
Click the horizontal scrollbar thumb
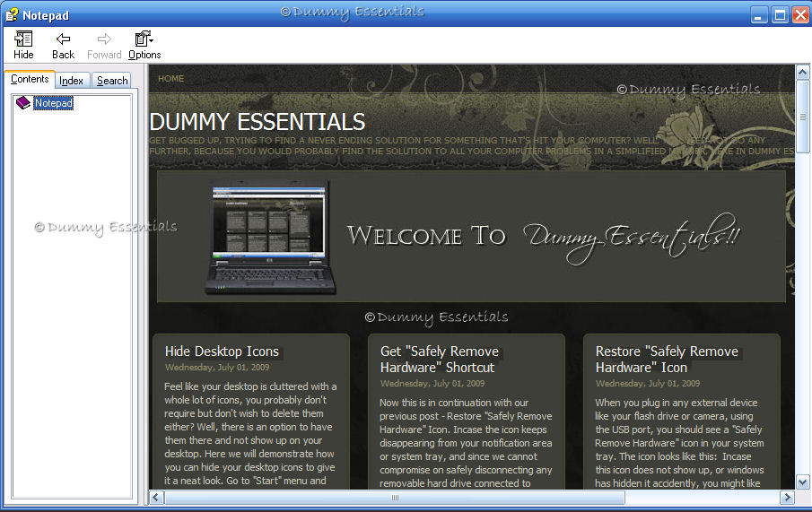[395, 498]
